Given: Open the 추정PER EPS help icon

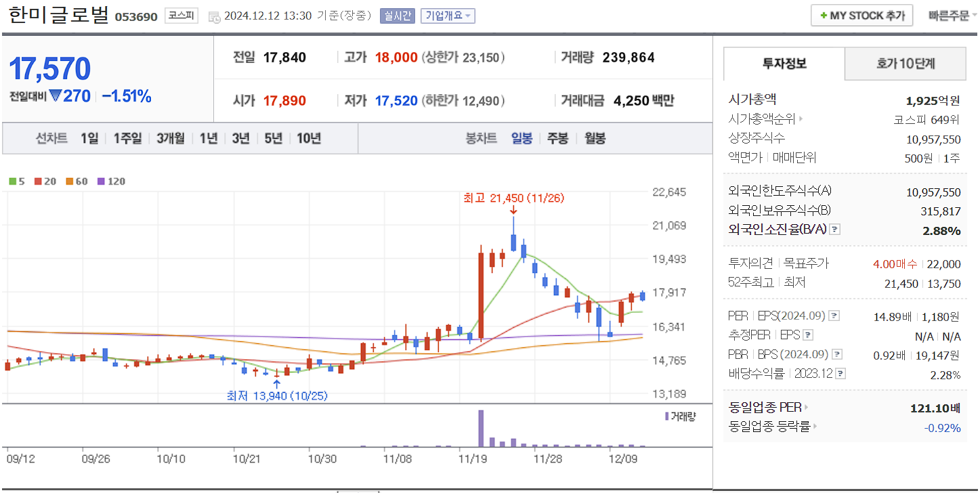Looking at the screenshot, I should coord(807,335).
